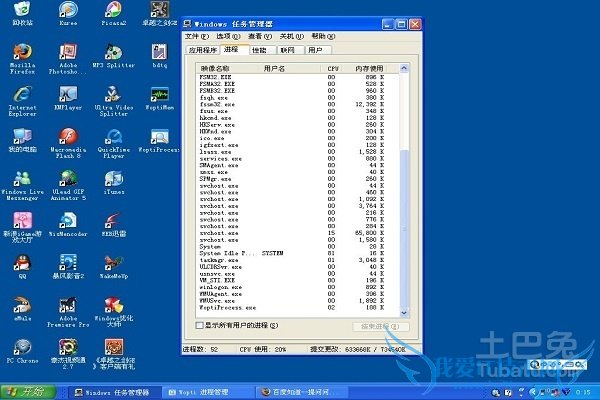
Task: Sort processes by the 内存使用 column header
Action: click(372, 68)
